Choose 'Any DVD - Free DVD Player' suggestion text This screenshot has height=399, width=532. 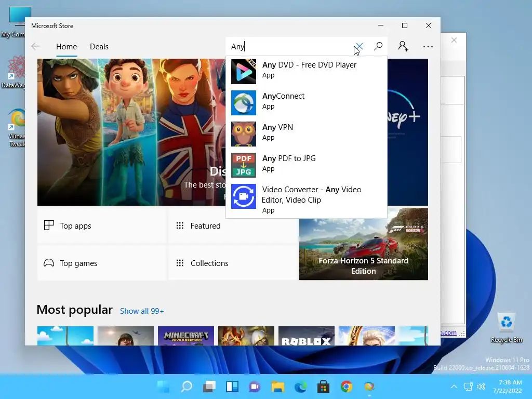click(309, 65)
